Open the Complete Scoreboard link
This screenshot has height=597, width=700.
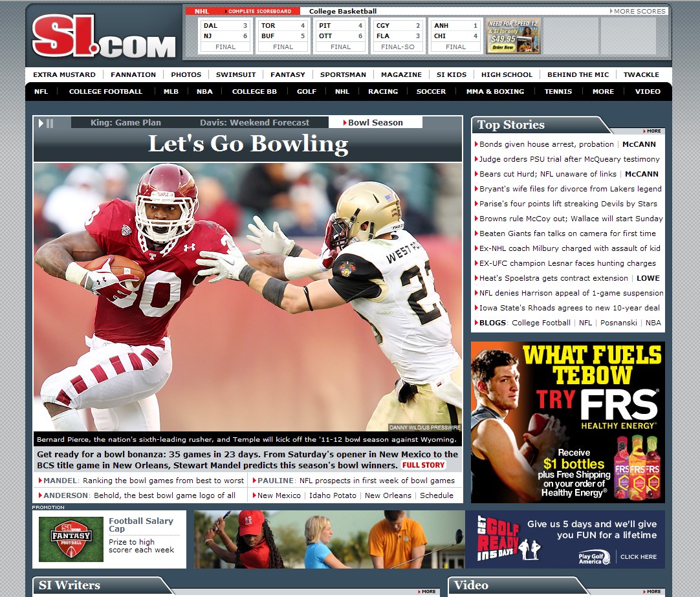tap(259, 11)
